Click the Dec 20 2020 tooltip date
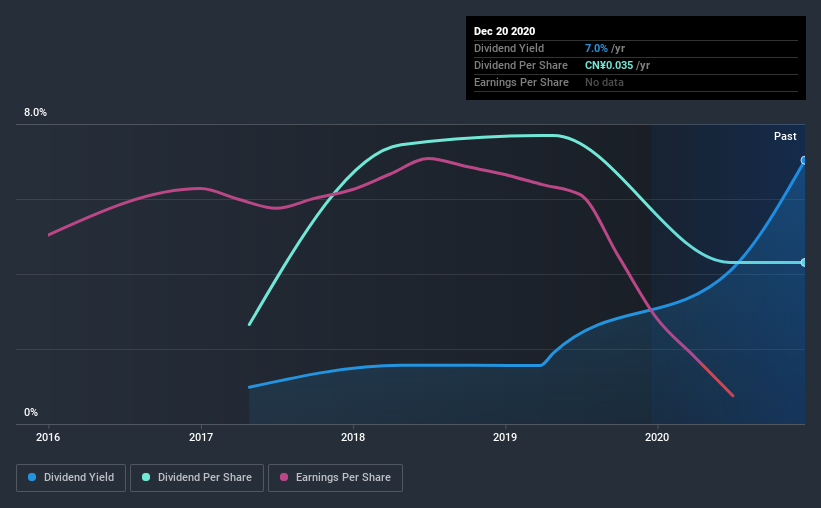This screenshot has height=508, width=821. pos(504,31)
